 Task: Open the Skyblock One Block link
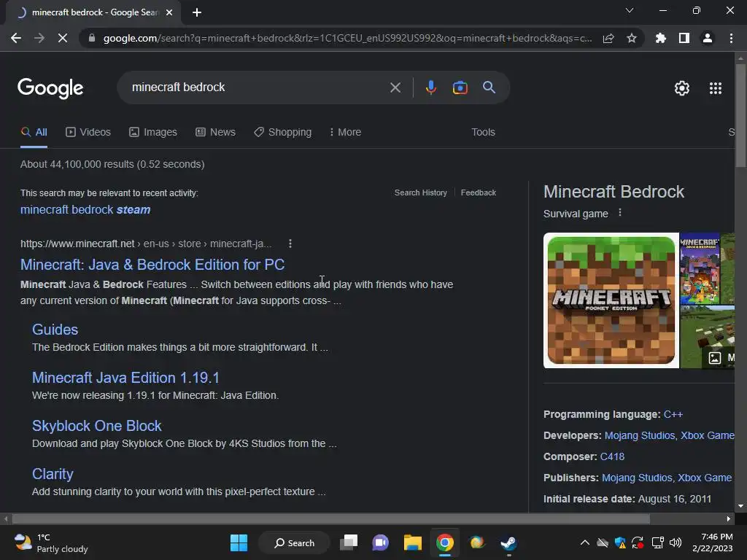click(x=97, y=426)
